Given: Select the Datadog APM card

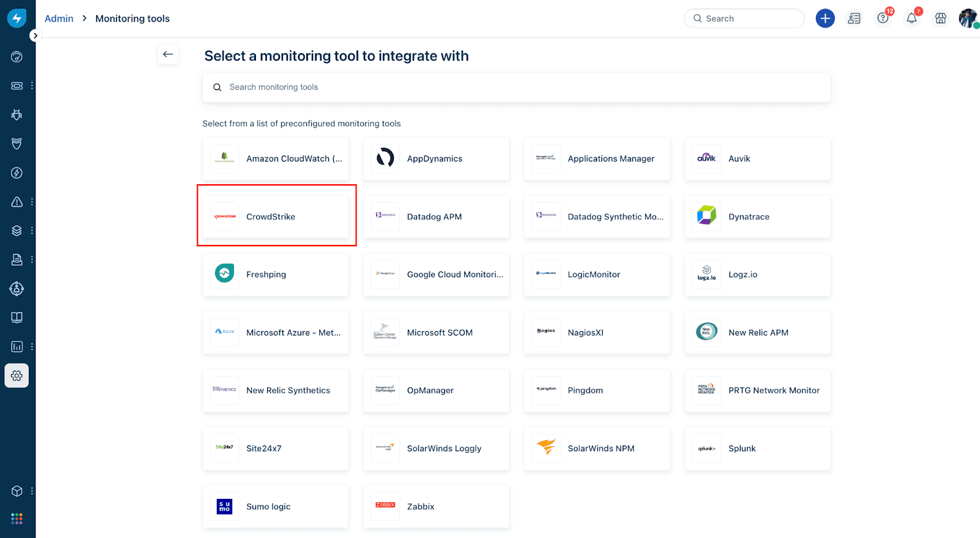Looking at the screenshot, I should tap(436, 217).
